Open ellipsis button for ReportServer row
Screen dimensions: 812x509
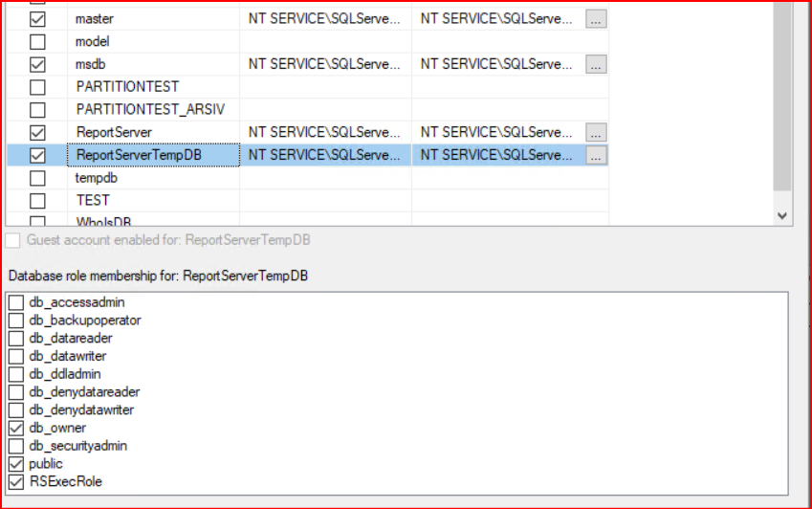tap(596, 132)
